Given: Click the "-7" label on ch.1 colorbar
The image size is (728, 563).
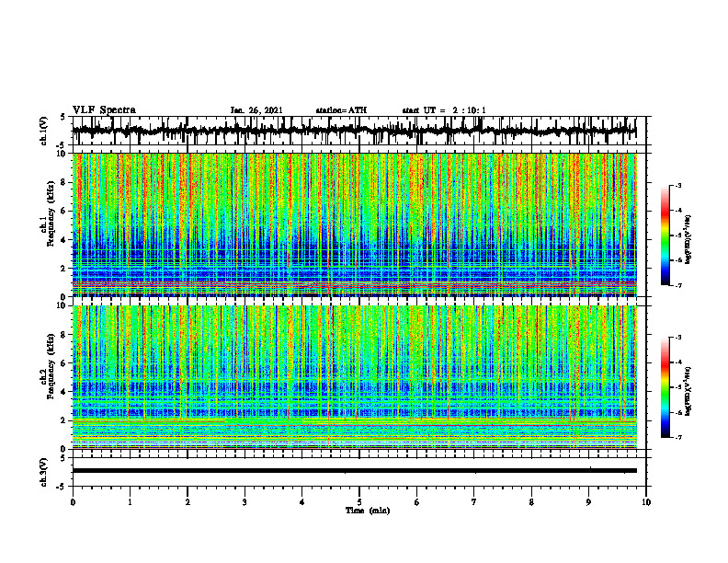Looking at the screenshot, I should pyautogui.click(x=677, y=285).
